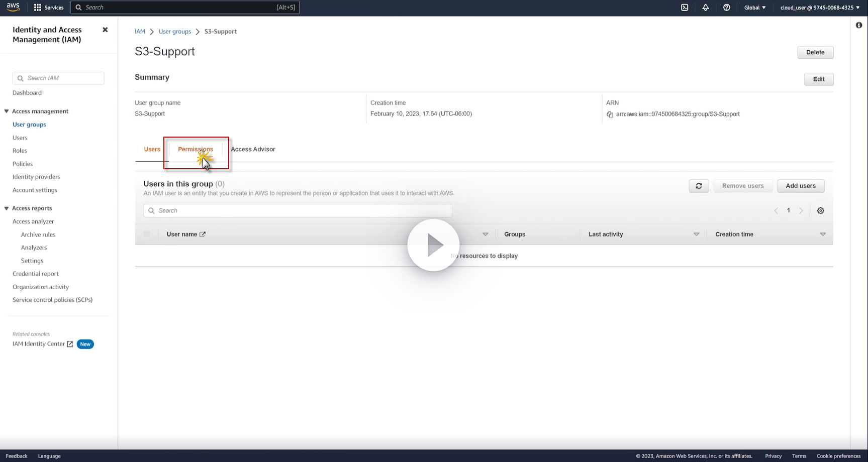Screen dimensions: 868x462
Task: Open Organization activity in the sidebar
Action: pyautogui.click(x=41, y=287)
